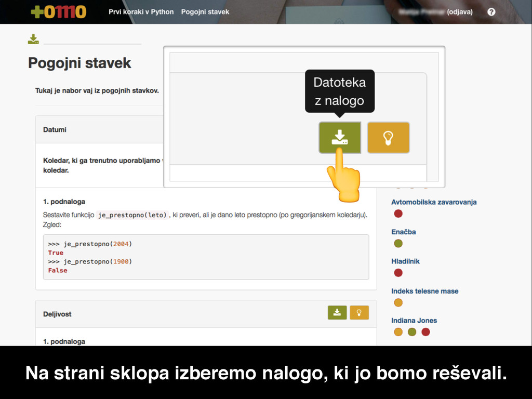Click green status dot under Enačba

coord(398,243)
